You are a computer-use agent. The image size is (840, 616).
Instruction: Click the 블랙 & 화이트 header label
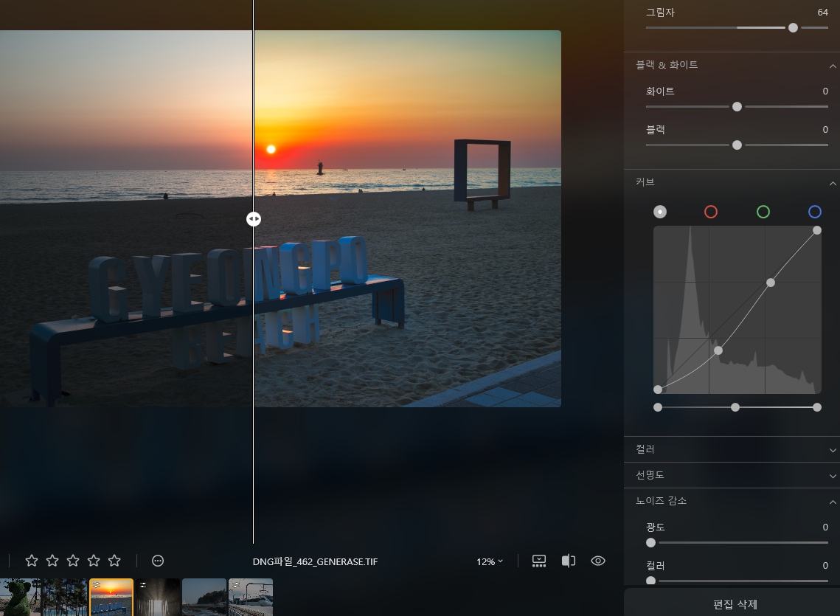click(667, 65)
